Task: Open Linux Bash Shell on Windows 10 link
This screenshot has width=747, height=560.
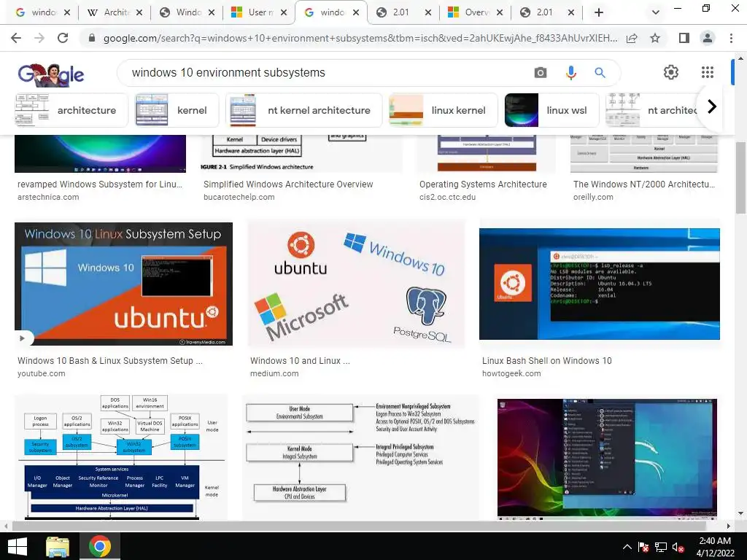Action: [547, 361]
